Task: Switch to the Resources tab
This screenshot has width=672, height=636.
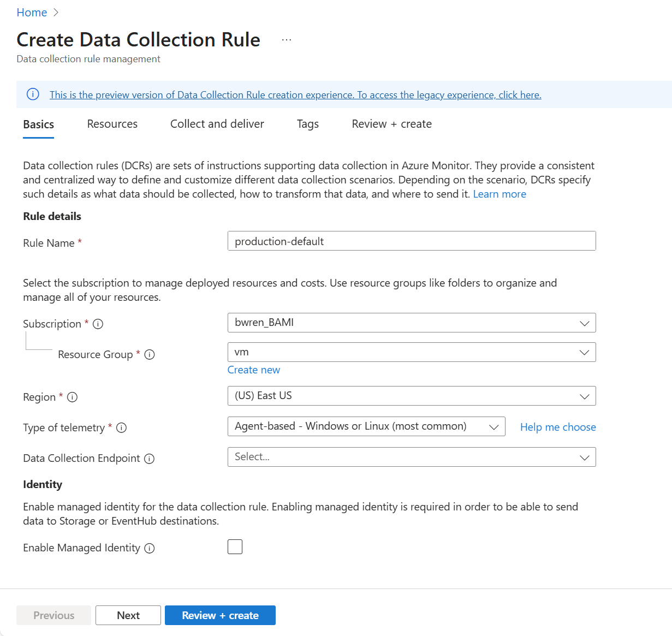Action: (112, 124)
